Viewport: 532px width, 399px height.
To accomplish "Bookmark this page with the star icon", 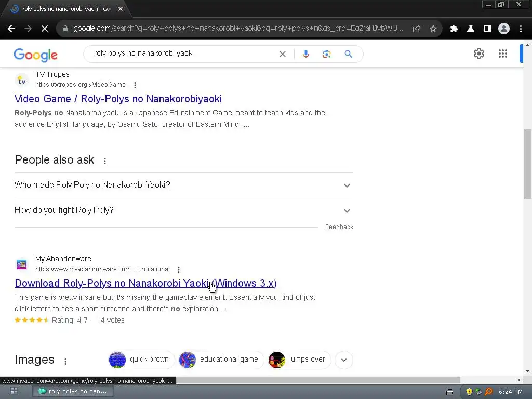I will [433, 29].
